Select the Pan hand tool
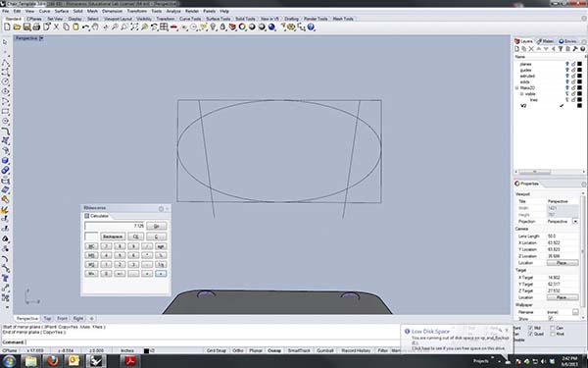The image size is (588, 368). click(x=95, y=27)
